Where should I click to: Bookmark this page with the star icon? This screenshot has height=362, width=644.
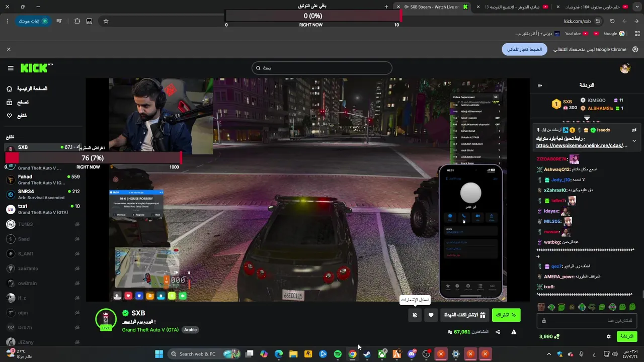pos(106,21)
